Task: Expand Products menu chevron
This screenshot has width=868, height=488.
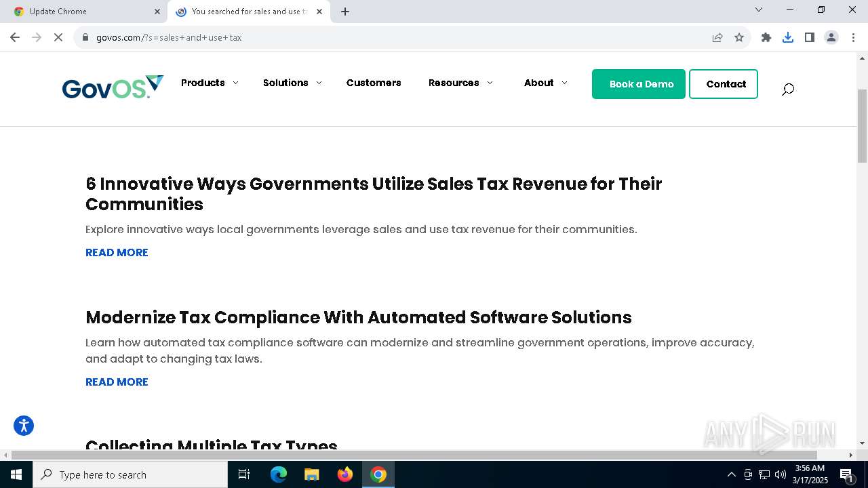Action: 235,83
